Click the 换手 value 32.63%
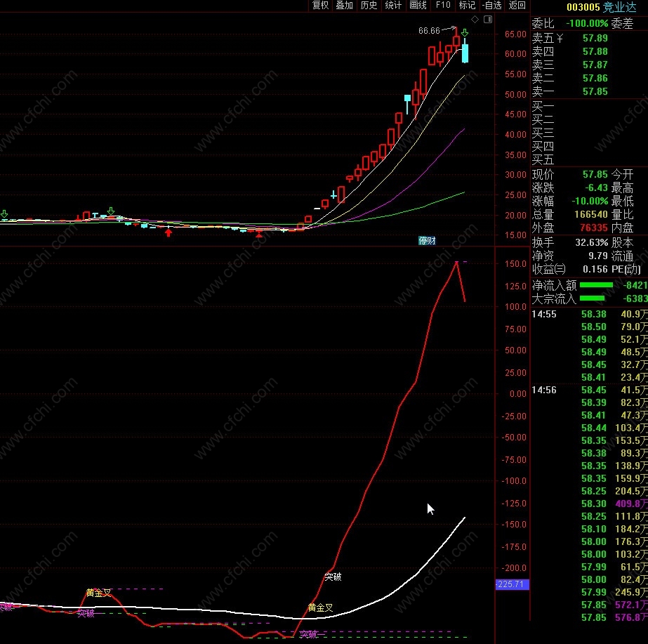This screenshot has width=648, height=644. (592, 242)
